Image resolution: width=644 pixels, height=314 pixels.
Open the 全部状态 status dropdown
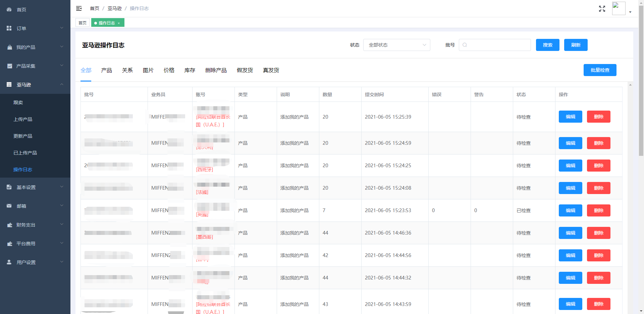[x=396, y=45]
